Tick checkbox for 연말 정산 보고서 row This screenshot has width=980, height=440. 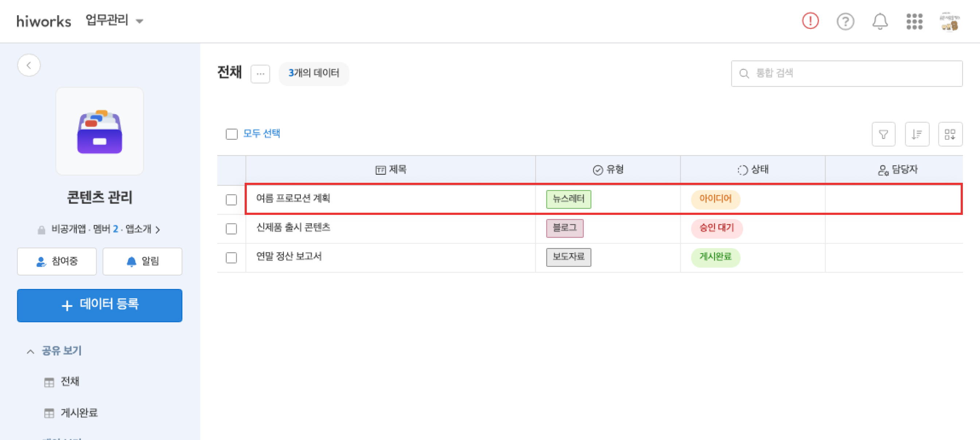231,258
